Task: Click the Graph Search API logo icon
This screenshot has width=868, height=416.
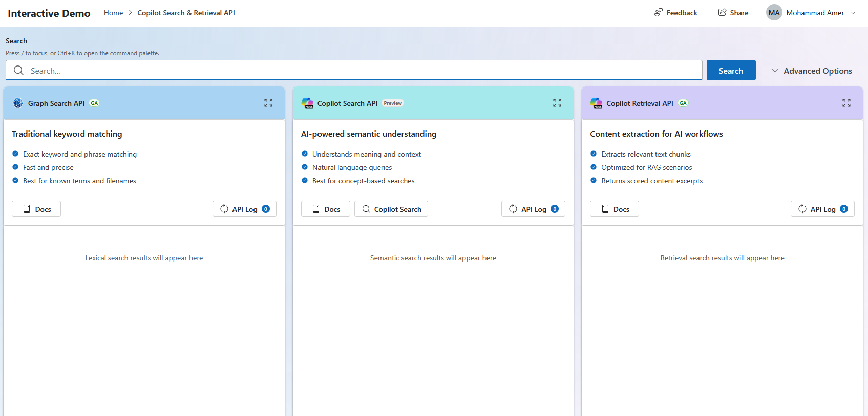Action: click(18, 103)
